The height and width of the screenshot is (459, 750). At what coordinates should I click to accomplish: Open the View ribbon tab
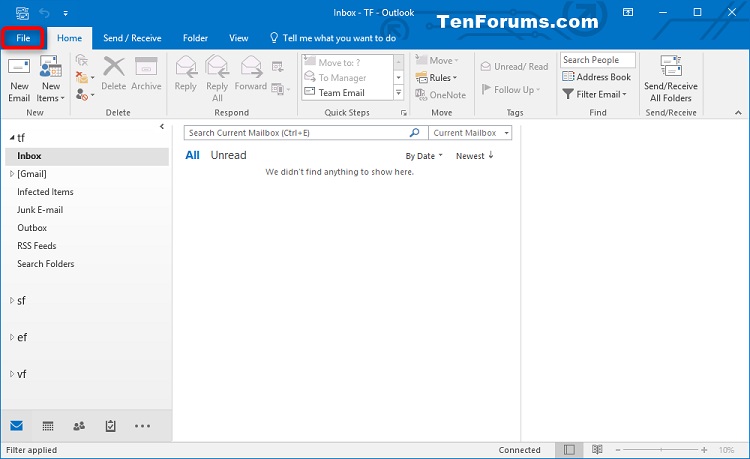pos(238,38)
